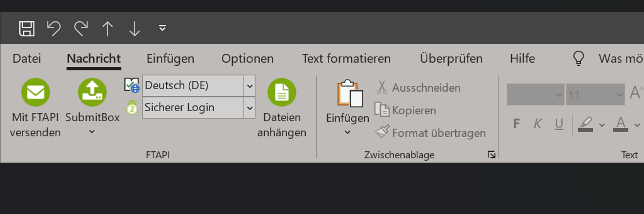Toggle bold formatting F button
Screen dimensions: 644x214
[516, 124]
